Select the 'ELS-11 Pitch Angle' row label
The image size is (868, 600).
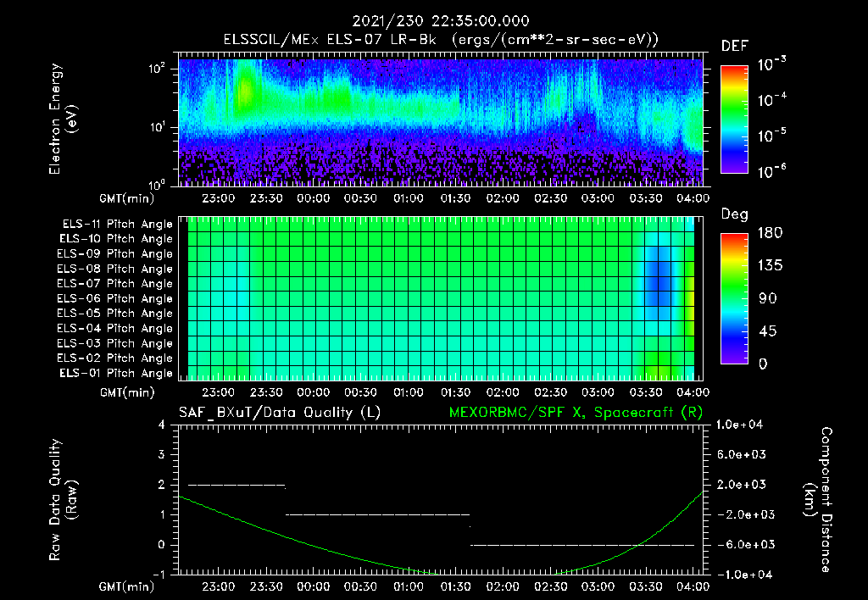pyautogui.click(x=117, y=225)
